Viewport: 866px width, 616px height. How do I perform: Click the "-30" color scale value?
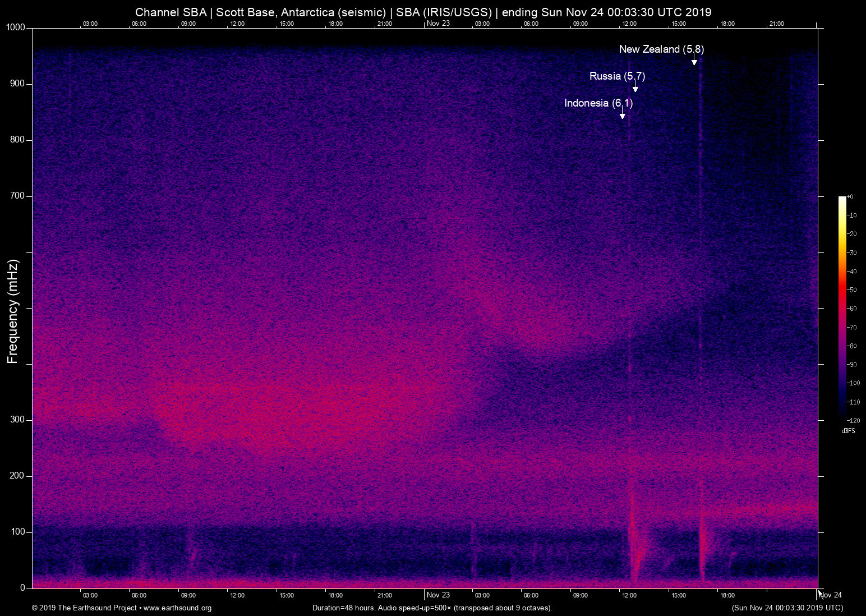(852, 253)
